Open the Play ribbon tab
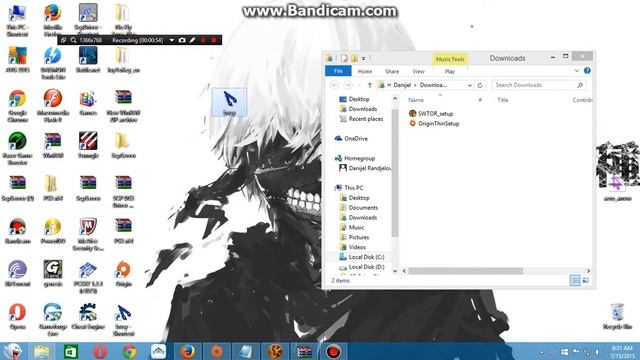This screenshot has height=360, width=640. pyautogui.click(x=450, y=71)
